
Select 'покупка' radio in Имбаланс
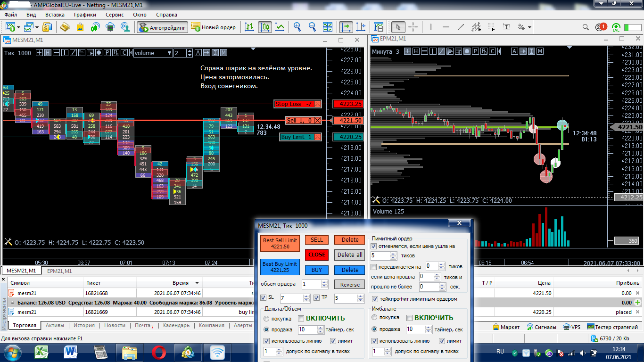click(375, 318)
